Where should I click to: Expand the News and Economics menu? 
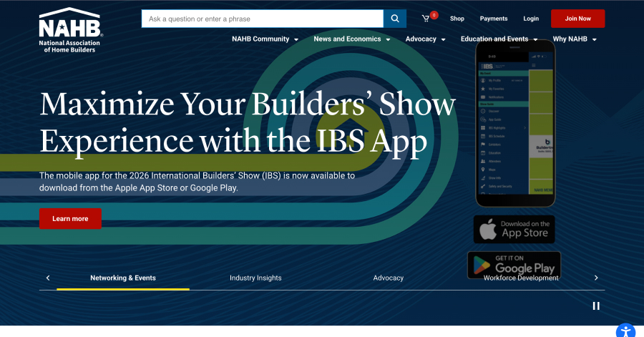[x=351, y=39]
